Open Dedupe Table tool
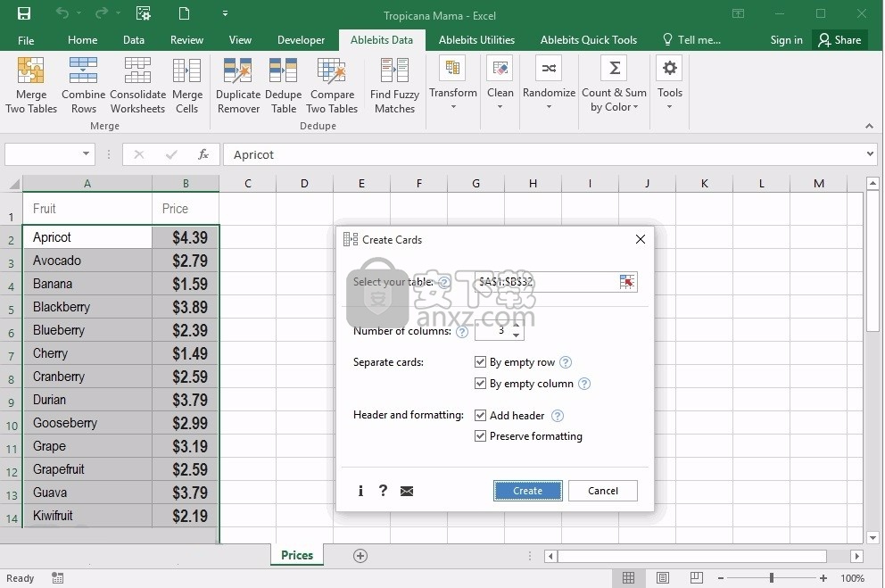The height and width of the screenshot is (588, 885). pyautogui.click(x=284, y=85)
